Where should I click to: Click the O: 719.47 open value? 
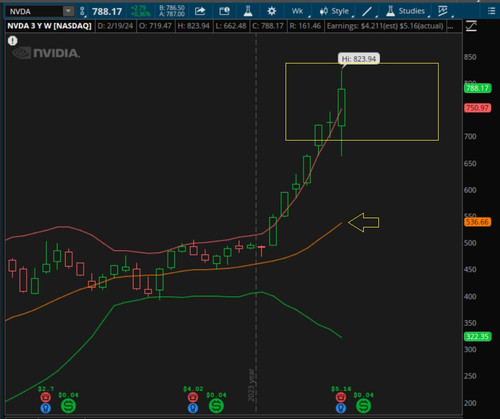(155, 26)
